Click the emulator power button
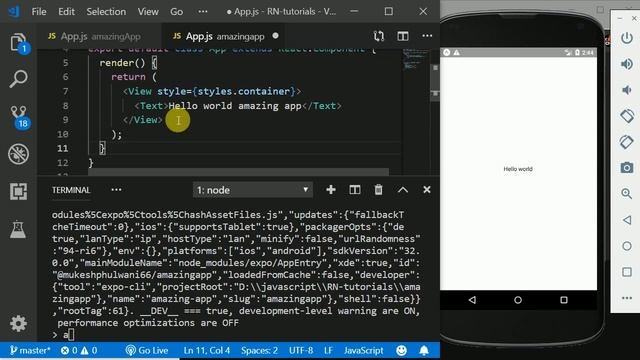Viewport: 640px width, 360px height. click(x=627, y=38)
